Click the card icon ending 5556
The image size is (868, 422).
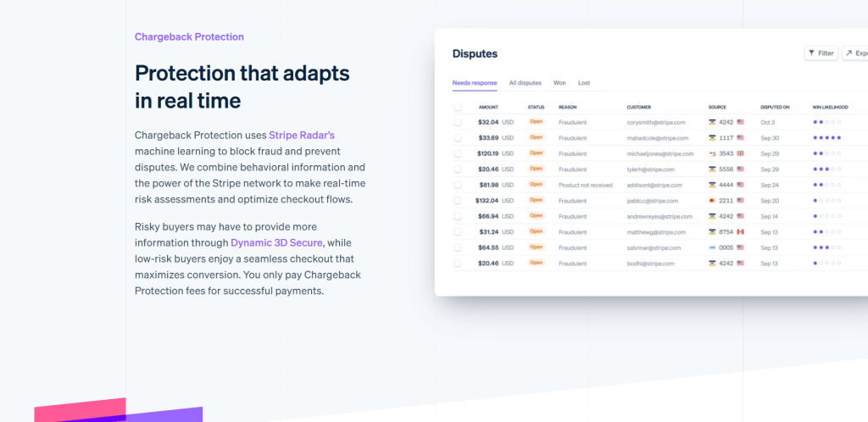click(712, 169)
